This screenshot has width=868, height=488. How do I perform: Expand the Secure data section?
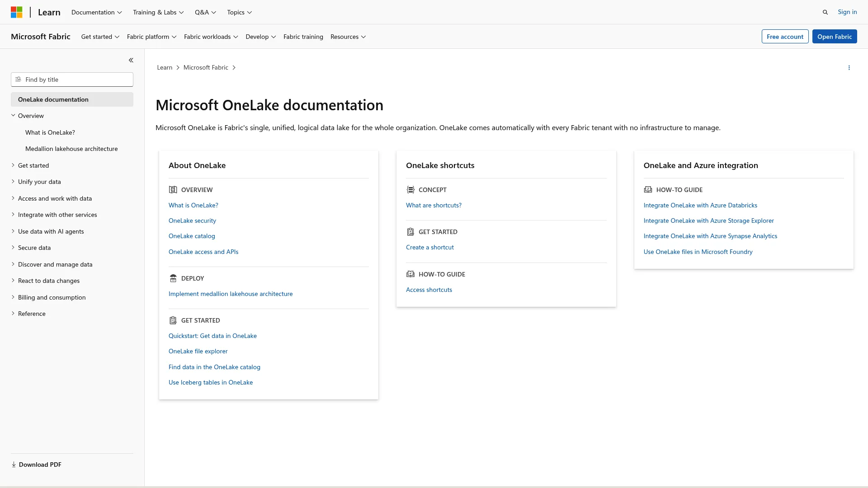pos(13,248)
